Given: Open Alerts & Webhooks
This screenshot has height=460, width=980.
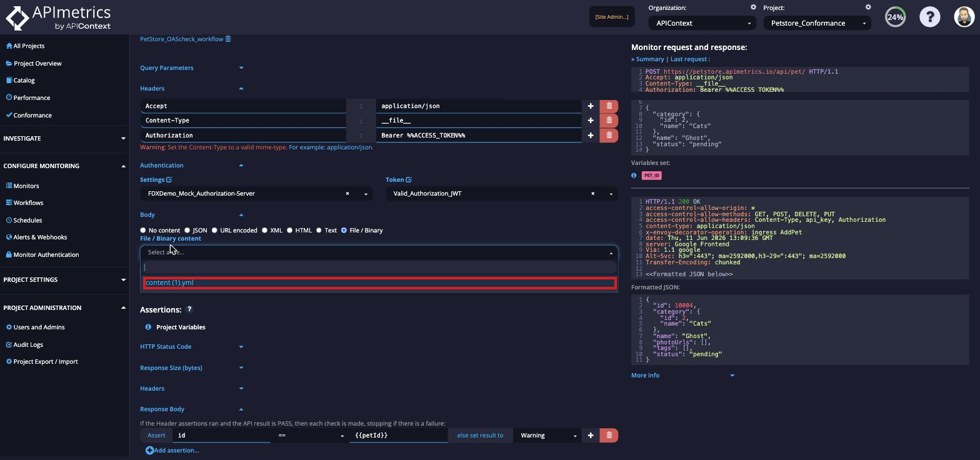Looking at the screenshot, I should tap(36, 237).
